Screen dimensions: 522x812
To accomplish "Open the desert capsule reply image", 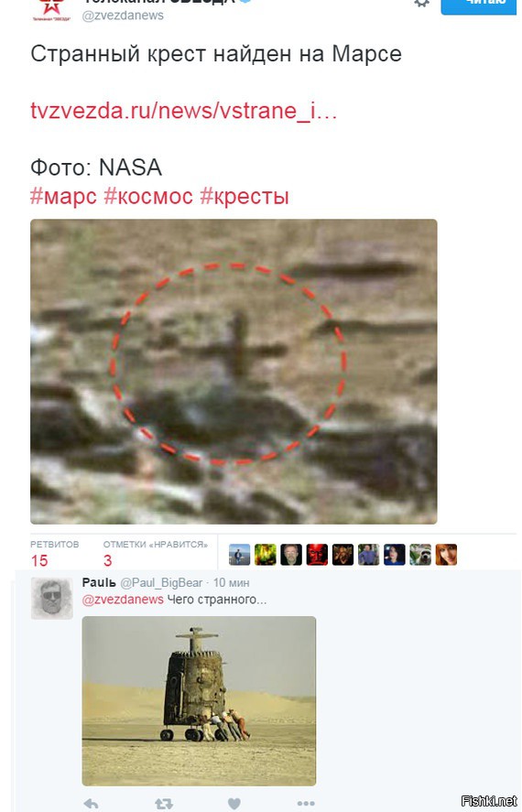I will [199, 700].
